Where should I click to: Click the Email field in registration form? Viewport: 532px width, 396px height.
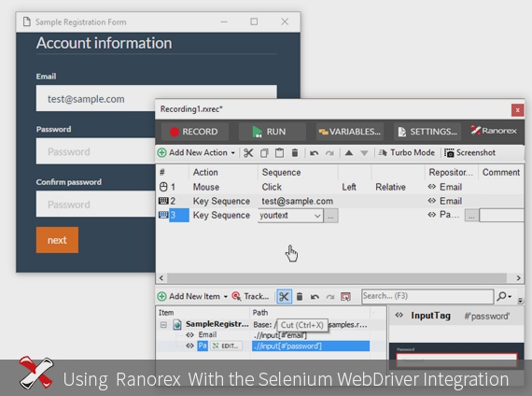click(x=157, y=99)
